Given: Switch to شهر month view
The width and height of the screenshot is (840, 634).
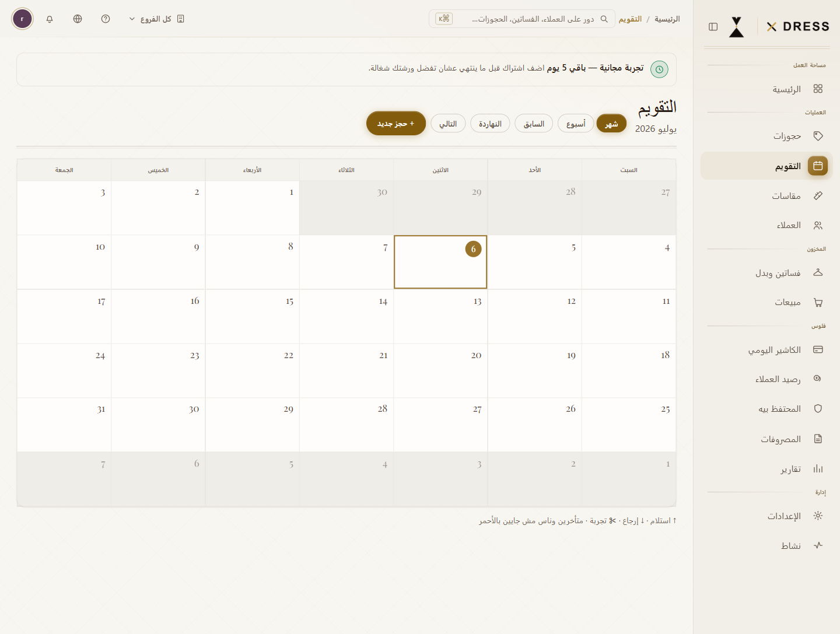Looking at the screenshot, I should [611, 124].
